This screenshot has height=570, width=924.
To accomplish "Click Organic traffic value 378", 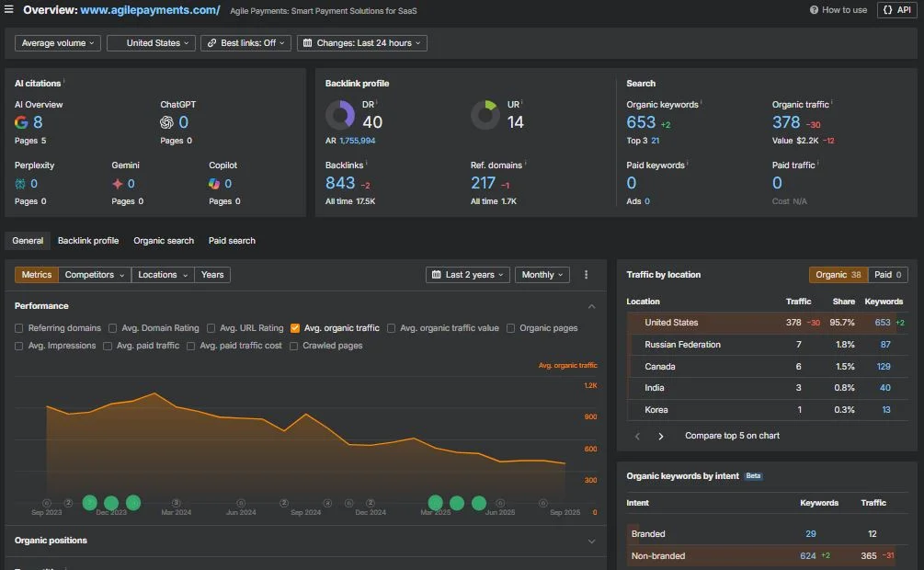I will point(786,122).
